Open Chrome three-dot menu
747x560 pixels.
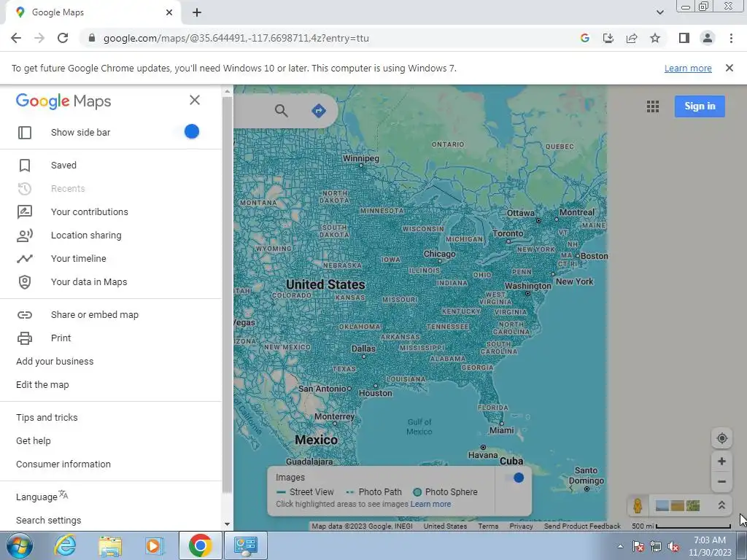pos(731,38)
